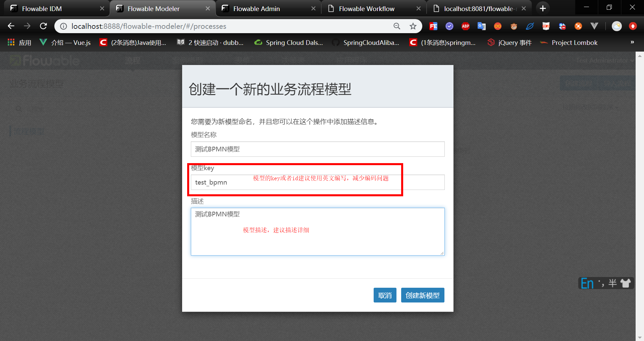
Task: Open the jQuery 事件 bookmark
Action: (x=510, y=43)
